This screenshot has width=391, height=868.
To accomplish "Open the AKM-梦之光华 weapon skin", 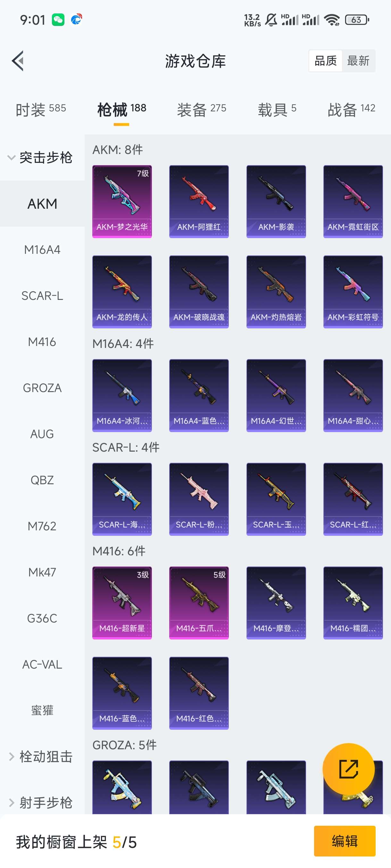I will pos(122,202).
